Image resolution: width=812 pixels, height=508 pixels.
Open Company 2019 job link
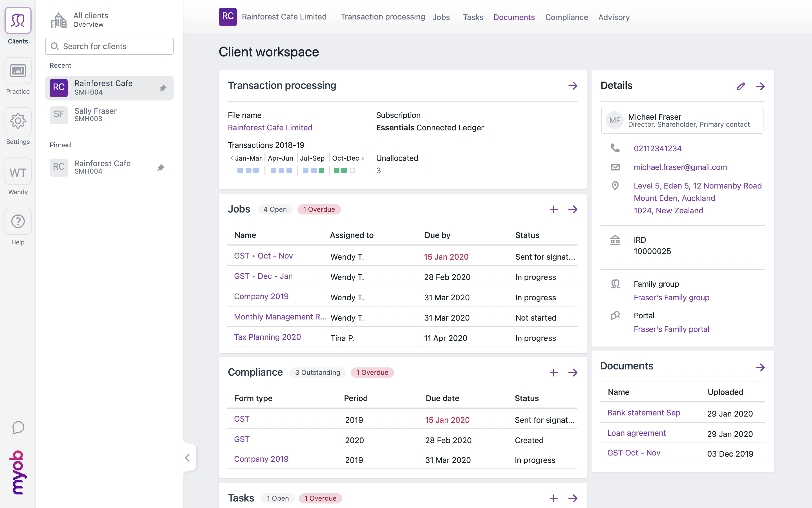click(x=261, y=297)
